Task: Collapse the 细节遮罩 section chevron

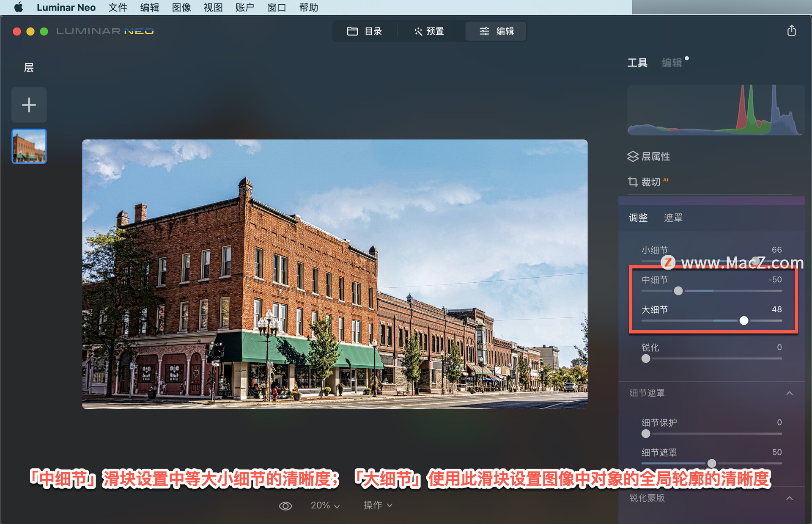Action: tap(789, 393)
